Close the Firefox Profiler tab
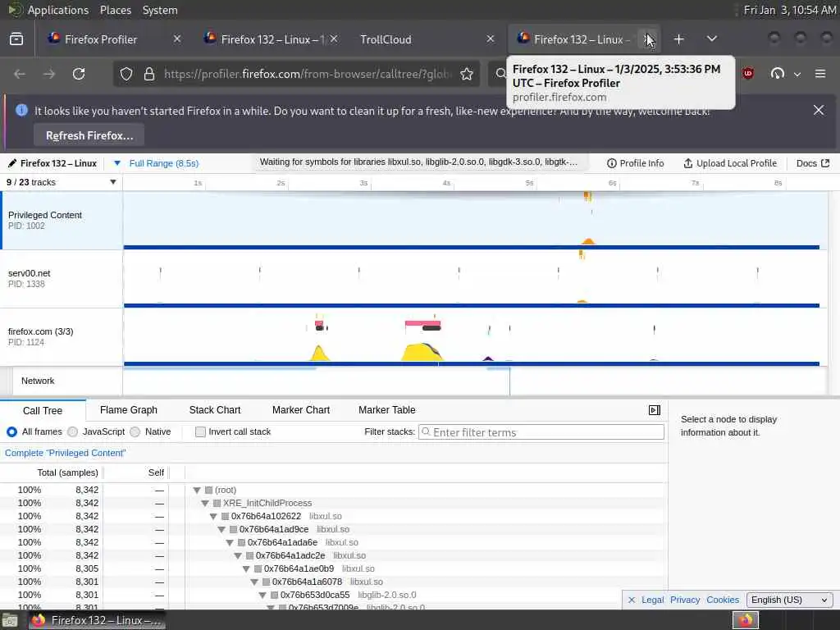The width and height of the screenshot is (840, 630). coord(177,39)
